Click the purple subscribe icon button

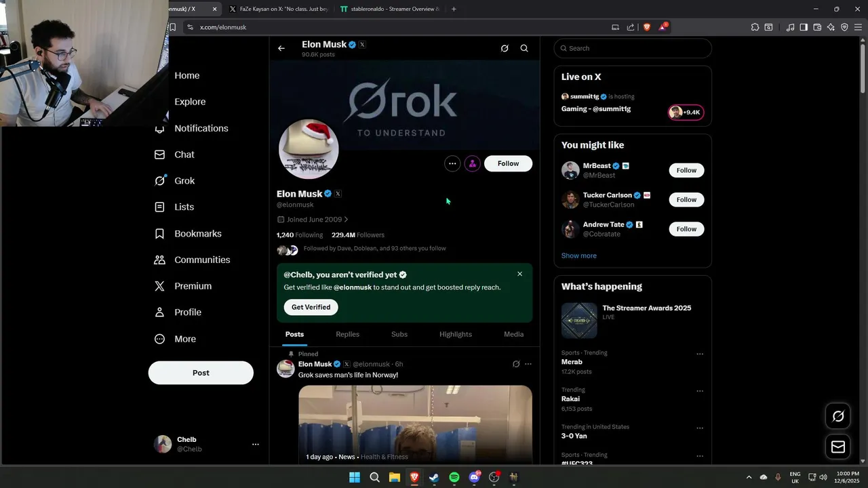(473, 163)
